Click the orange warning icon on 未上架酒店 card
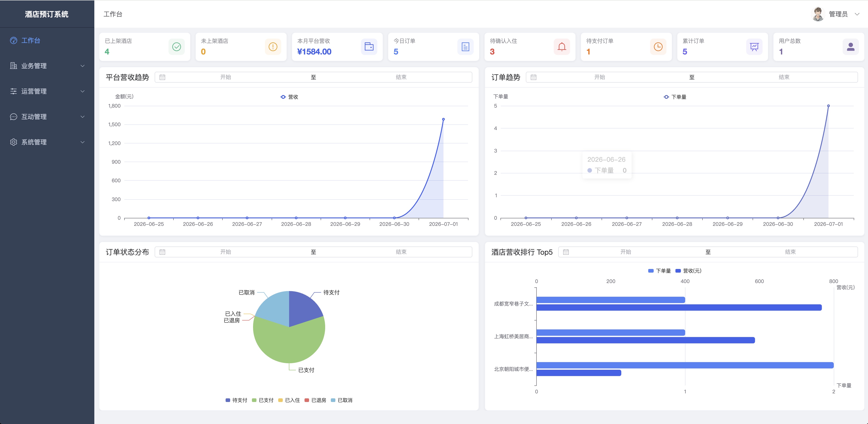This screenshot has height=424, width=868. click(x=273, y=47)
